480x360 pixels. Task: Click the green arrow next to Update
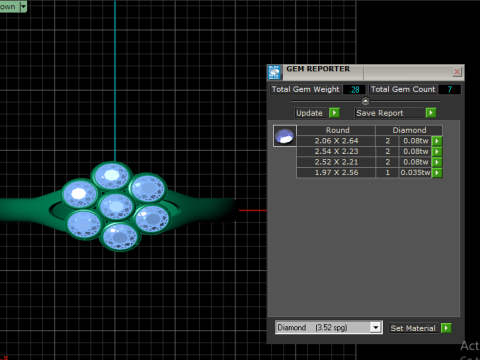click(x=334, y=113)
